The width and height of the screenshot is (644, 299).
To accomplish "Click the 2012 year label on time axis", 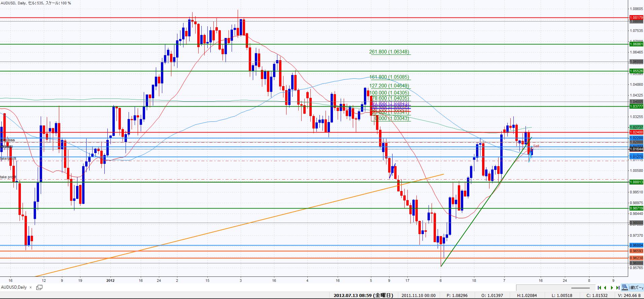I will tap(110, 280).
